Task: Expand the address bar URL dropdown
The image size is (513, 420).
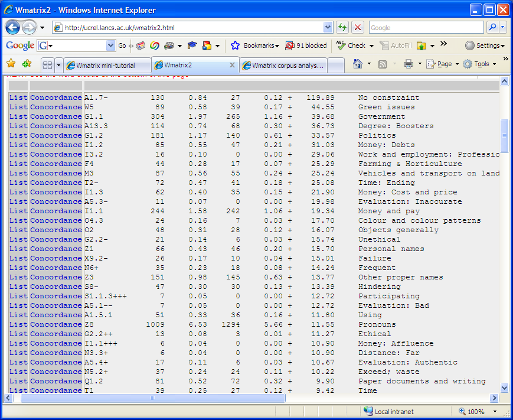Action: (x=328, y=28)
